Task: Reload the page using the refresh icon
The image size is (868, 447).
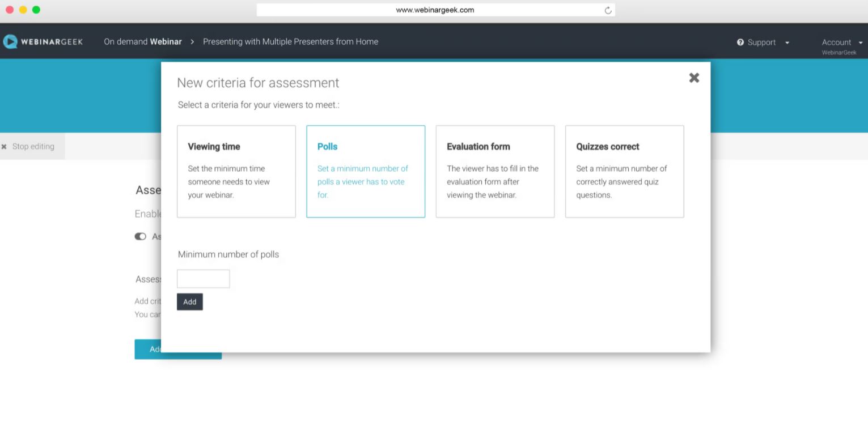Action: point(607,10)
